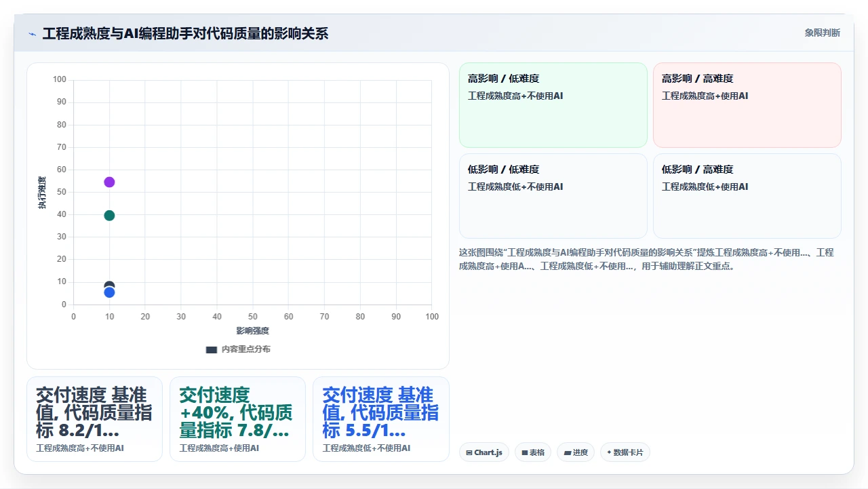Click the blue heading with 5.5 value

[380, 412]
